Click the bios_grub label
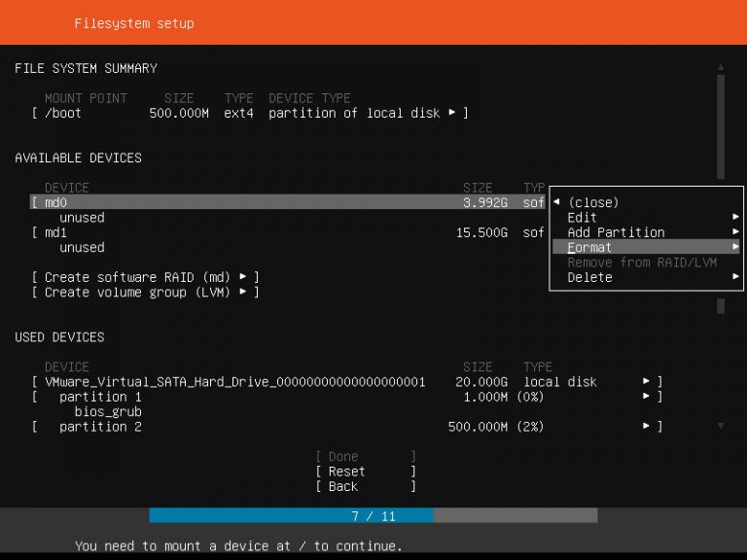The height and width of the screenshot is (560, 747). [108, 412]
